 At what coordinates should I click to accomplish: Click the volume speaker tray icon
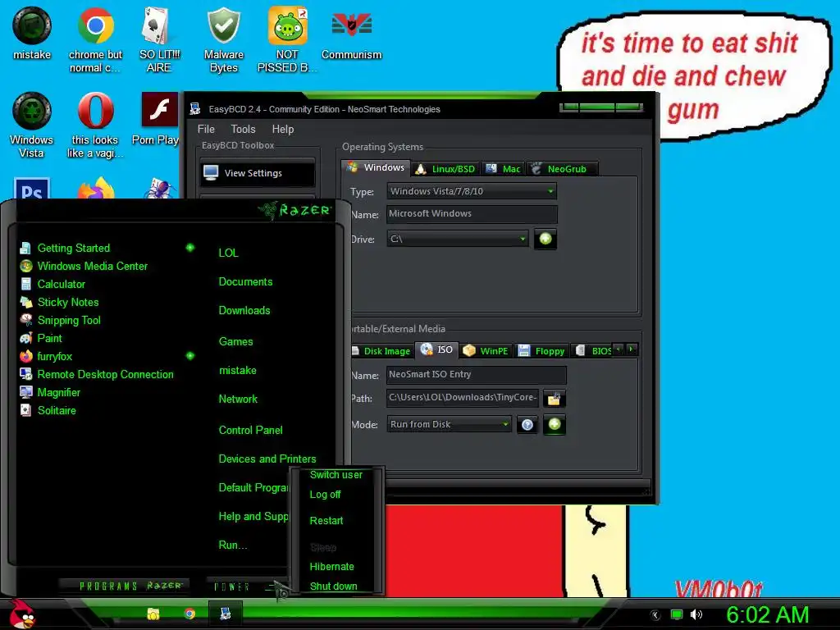tap(696, 614)
